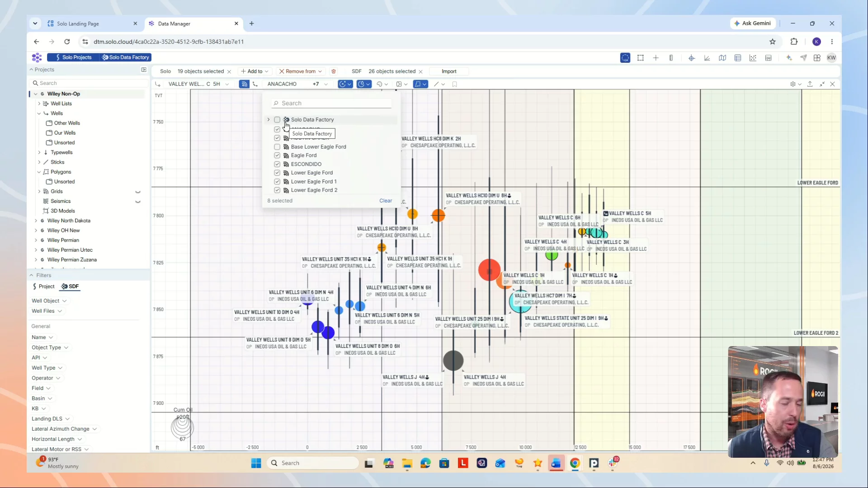The image size is (868, 488).
Task: Expand the Typewells tree node
Action: pos(39,152)
